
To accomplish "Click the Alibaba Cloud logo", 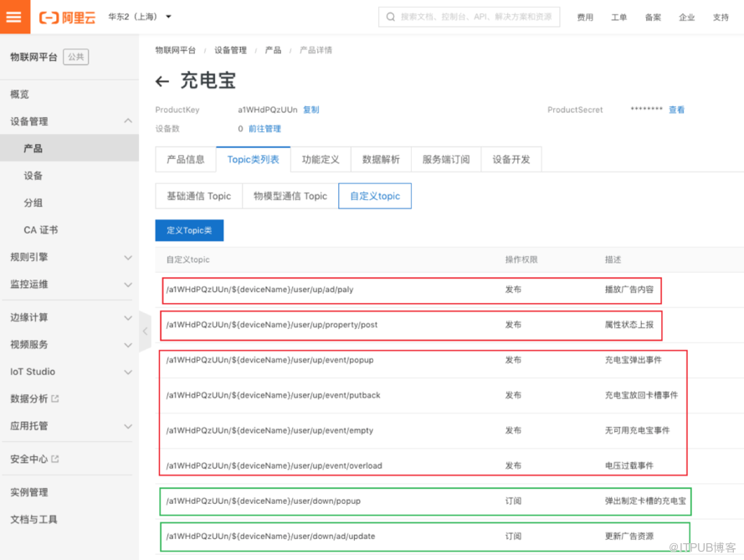I will tap(67, 17).
